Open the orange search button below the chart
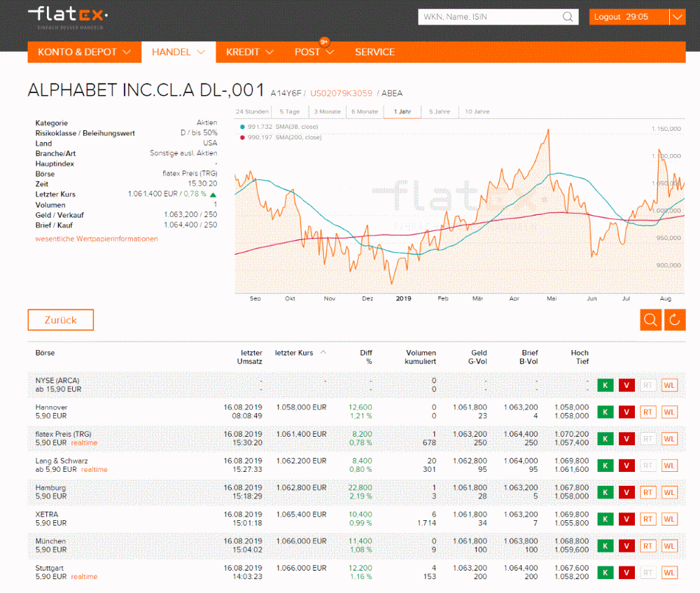The image size is (700, 593). (x=650, y=320)
